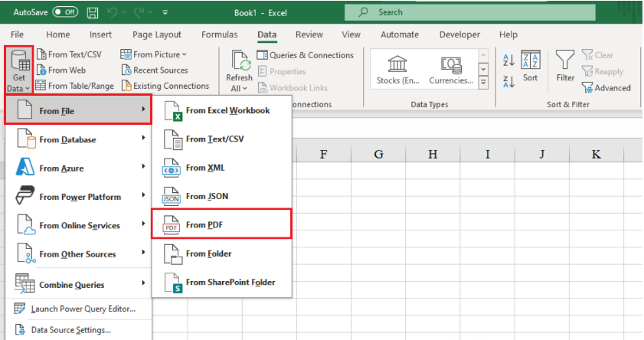Click Workbook Links button

pyautogui.click(x=293, y=88)
